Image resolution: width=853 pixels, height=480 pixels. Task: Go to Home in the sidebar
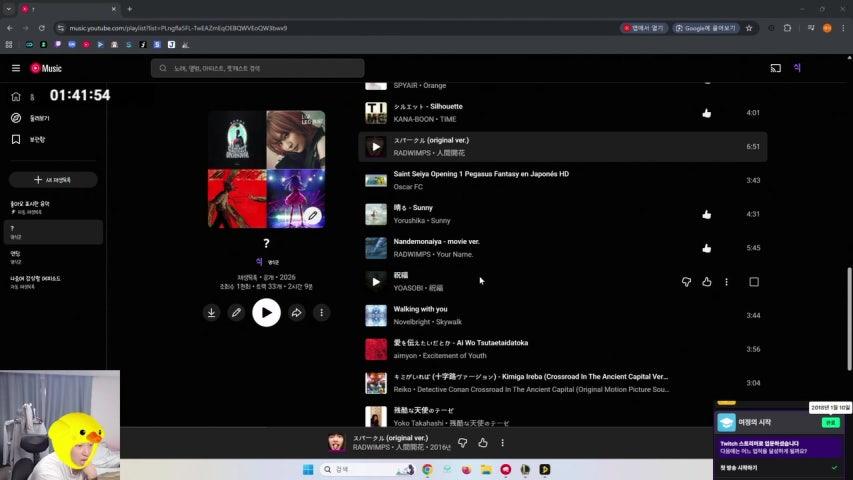point(16,97)
